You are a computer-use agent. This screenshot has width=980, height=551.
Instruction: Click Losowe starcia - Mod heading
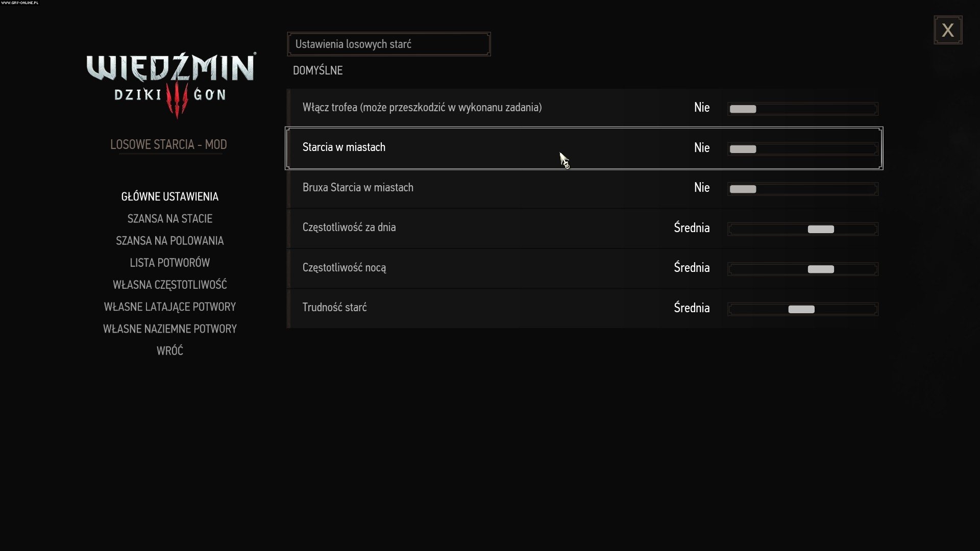point(168,144)
